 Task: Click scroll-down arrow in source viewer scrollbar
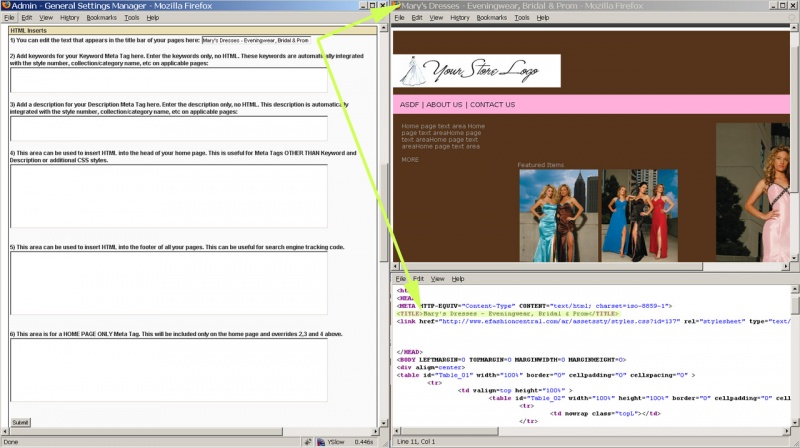(x=794, y=422)
